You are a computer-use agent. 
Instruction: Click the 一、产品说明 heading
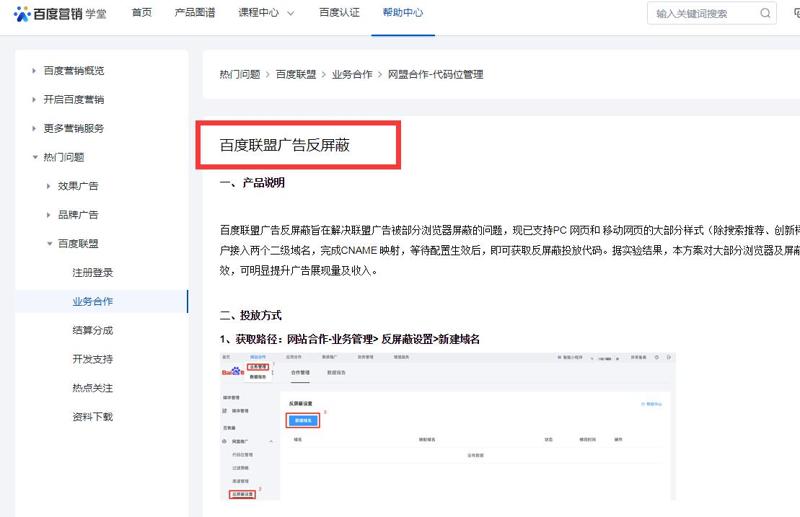[x=252, y=183]
